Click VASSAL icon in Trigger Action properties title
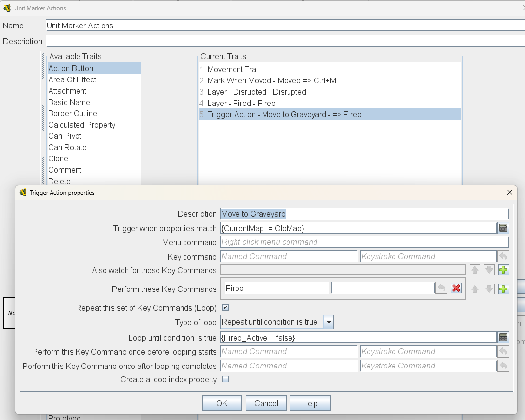This screenshot has height=420, width=525. pos(23,193)
